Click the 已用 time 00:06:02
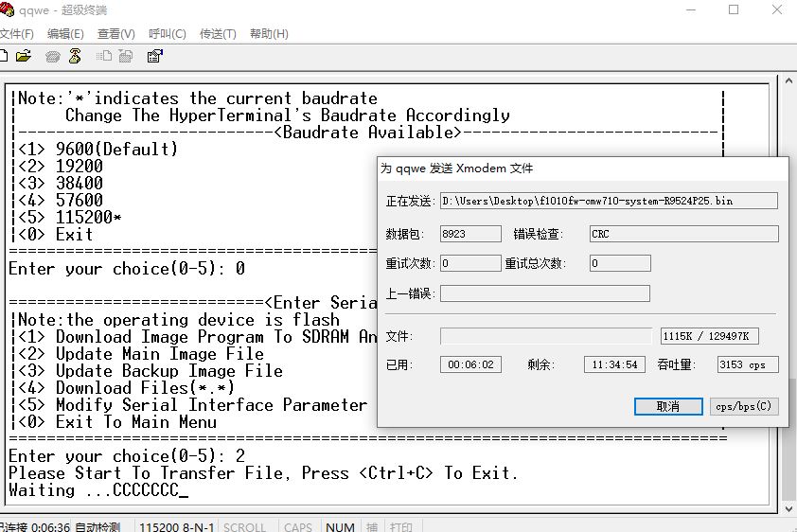Image resolution: width=797 pixels, height=532 pixels. (470, 364)
